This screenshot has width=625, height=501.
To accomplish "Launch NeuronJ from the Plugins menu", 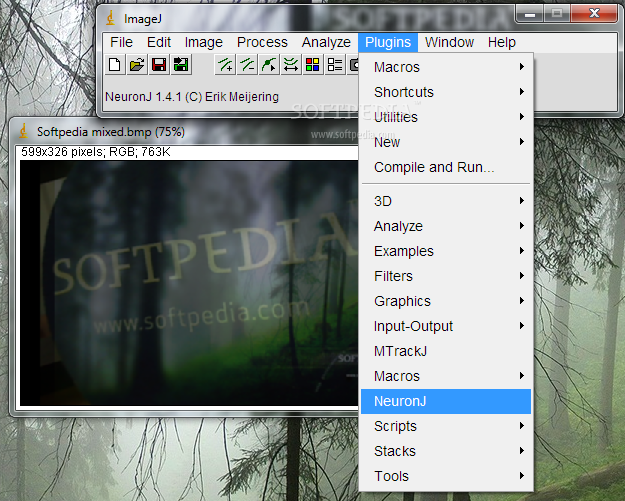I will click(x=446, y=401).
